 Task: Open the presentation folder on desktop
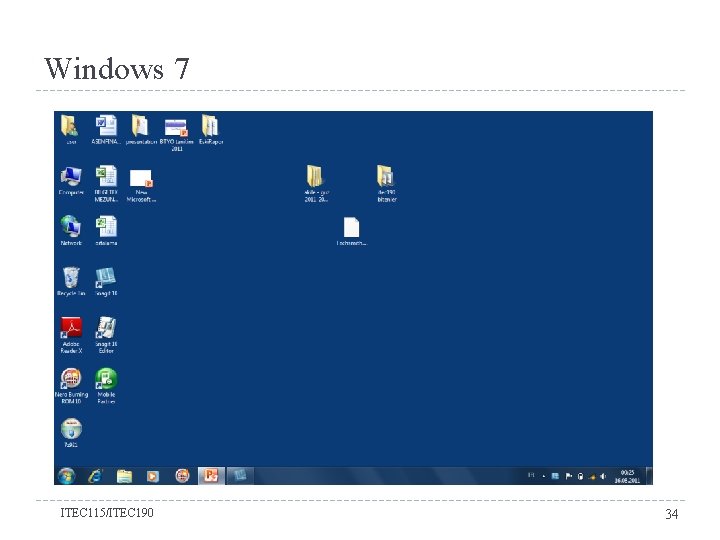pos(141,127)
